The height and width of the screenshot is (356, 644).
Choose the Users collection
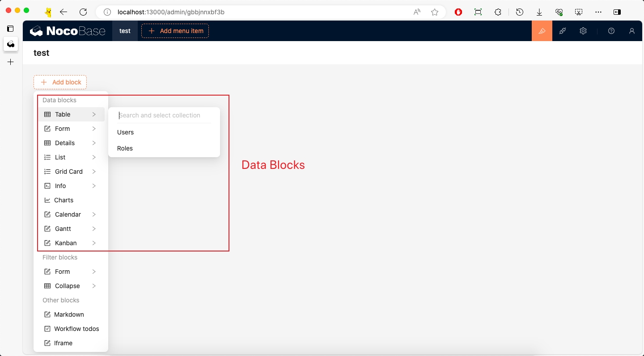[126, 132]
